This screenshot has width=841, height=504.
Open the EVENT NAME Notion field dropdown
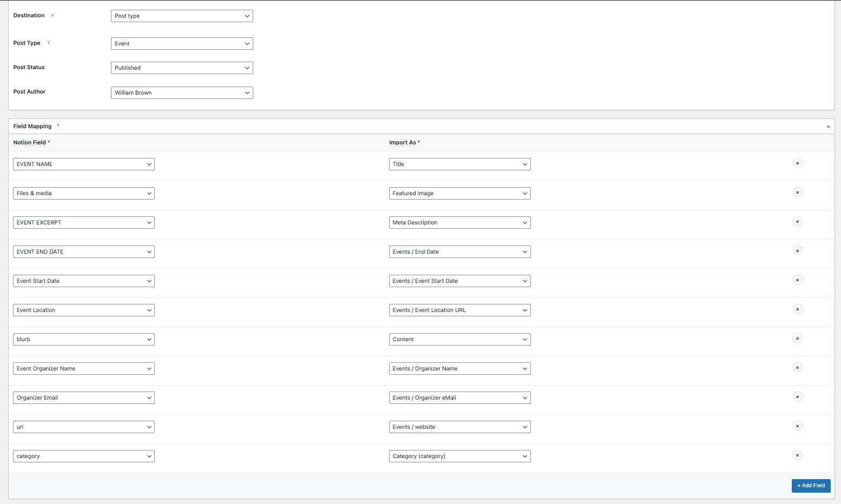point(84,164)
